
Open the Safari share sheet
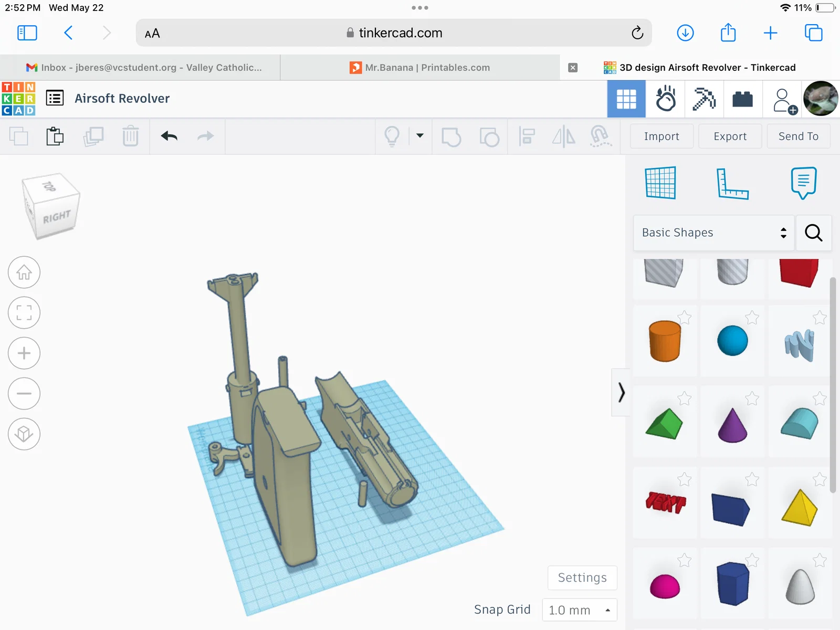click(728, 32)
